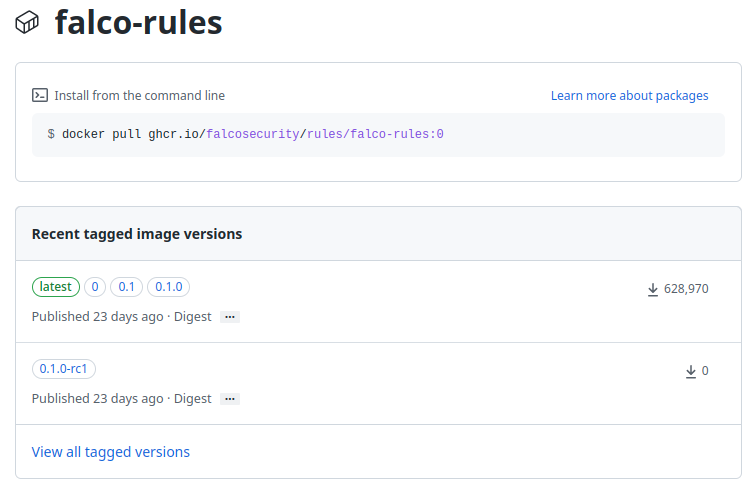752x487 pixels.
Task: Click the download icon next to 0 count
Action: 690,371
